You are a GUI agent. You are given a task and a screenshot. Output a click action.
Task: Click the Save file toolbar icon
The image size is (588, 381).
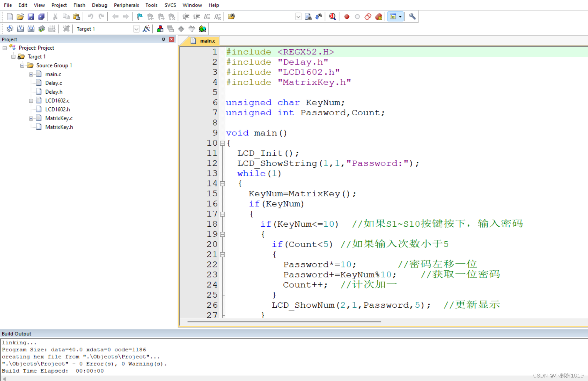click(x=31, y=17)
